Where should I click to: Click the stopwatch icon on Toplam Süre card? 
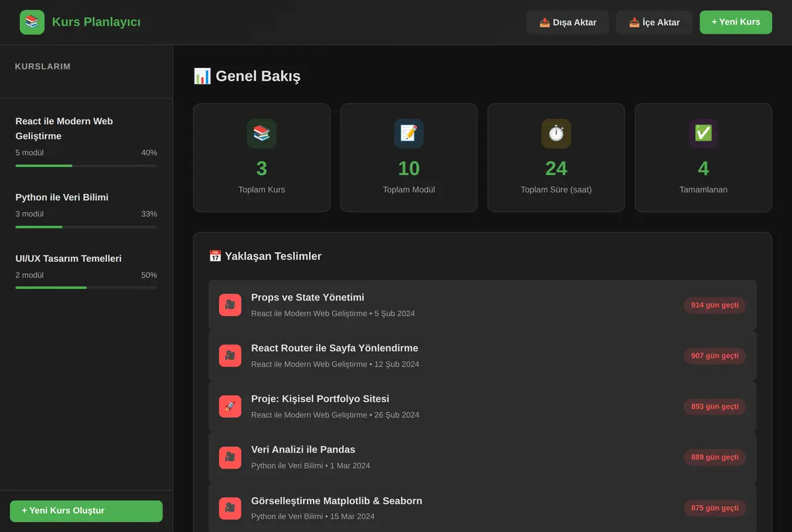[556, 133]
